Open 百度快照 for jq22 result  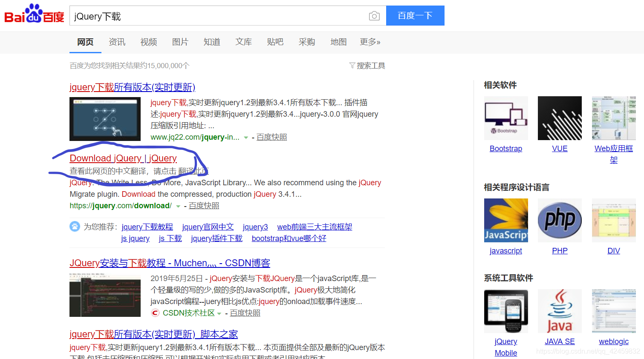tap(271, 137)
